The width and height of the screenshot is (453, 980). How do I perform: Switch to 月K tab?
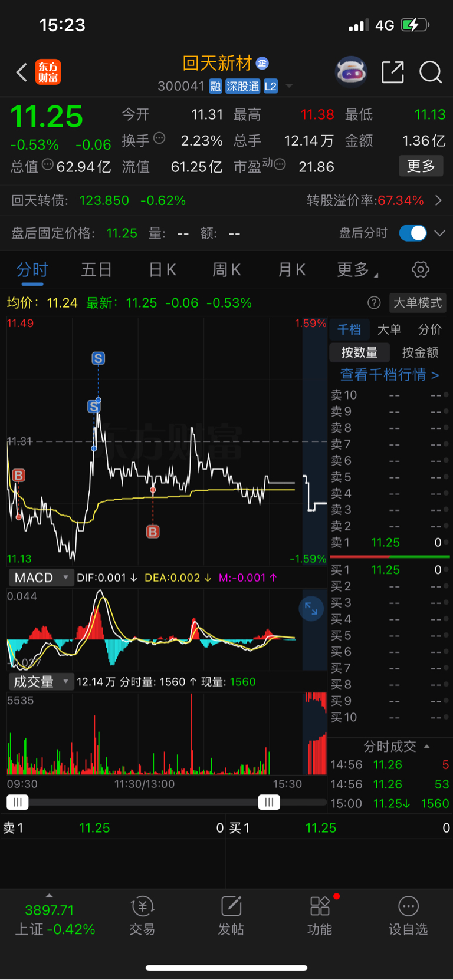[291, 270]
